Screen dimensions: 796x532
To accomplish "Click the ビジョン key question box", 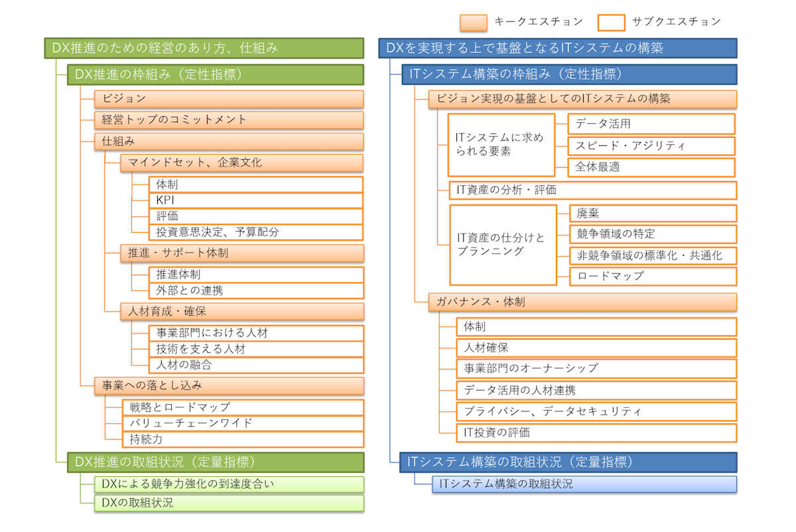I will [x=229, y=99].
